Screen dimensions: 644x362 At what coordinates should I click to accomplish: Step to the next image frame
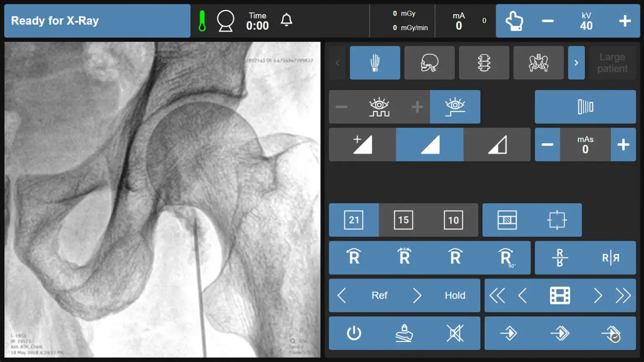point(598,295)
